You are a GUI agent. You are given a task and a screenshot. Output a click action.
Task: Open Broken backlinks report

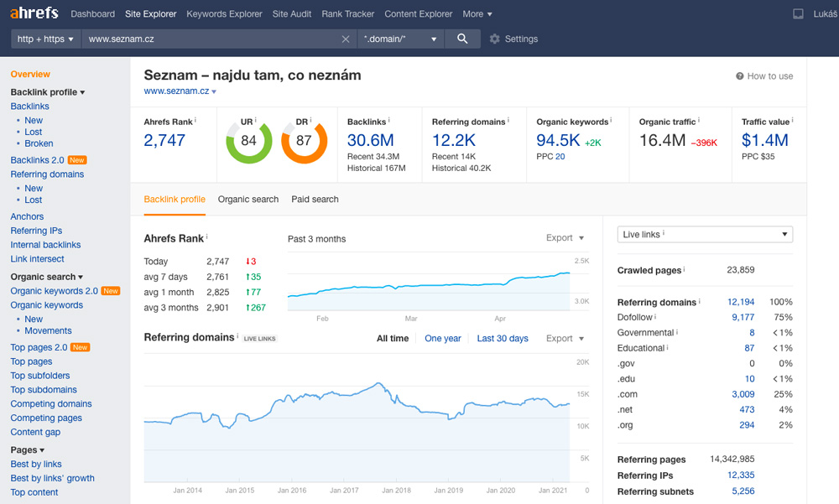point(39,143)
